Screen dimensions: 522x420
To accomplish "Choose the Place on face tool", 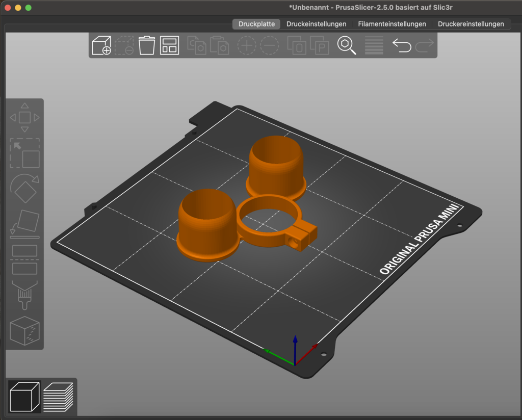I will (24, 224).
